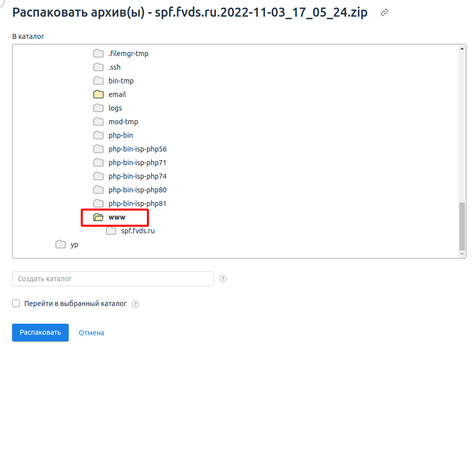Viewport: 476px width, 455px height.
Task: Click the mod-tmp folder icon
Action: [98, 122]
